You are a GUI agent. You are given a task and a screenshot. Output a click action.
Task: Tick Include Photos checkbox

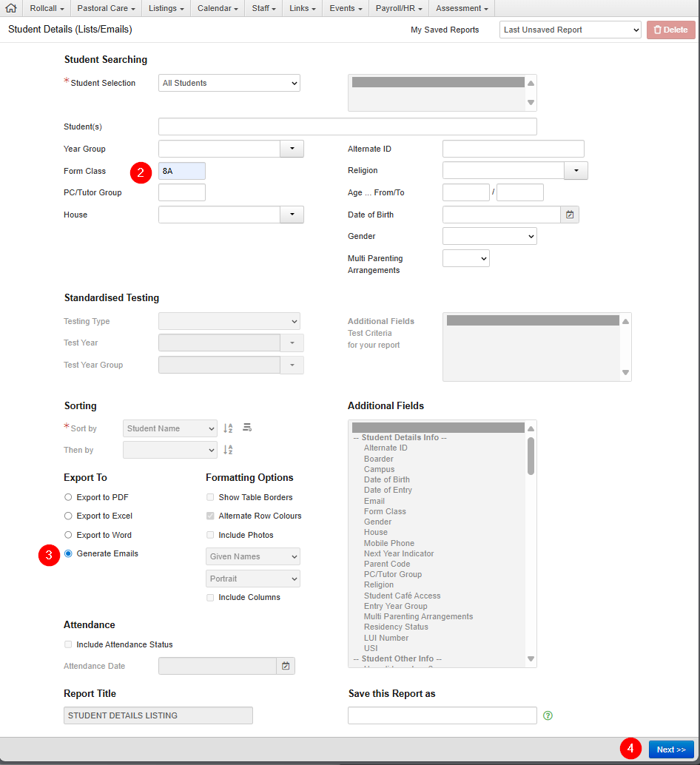(210, 535)
